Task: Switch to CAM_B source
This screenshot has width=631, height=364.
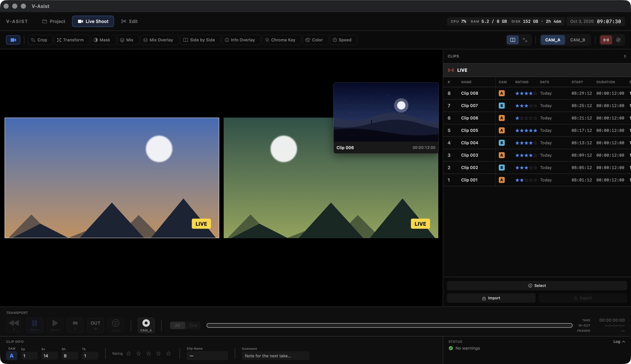Action: 578,40
